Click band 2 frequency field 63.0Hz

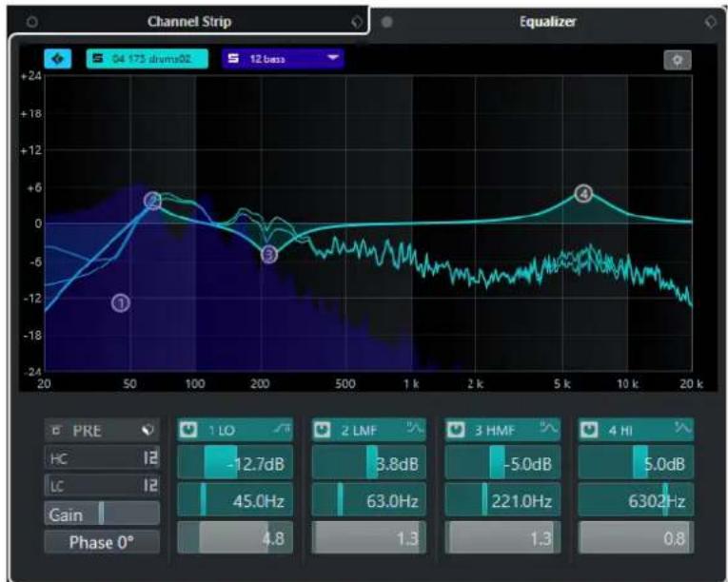coord(368,500)
